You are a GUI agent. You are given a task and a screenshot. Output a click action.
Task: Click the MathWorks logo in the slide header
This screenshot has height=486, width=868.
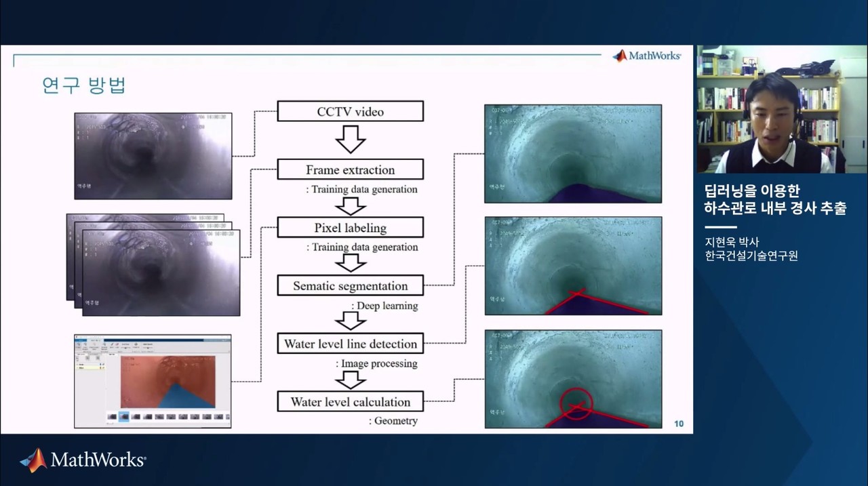tap(646, 56)
